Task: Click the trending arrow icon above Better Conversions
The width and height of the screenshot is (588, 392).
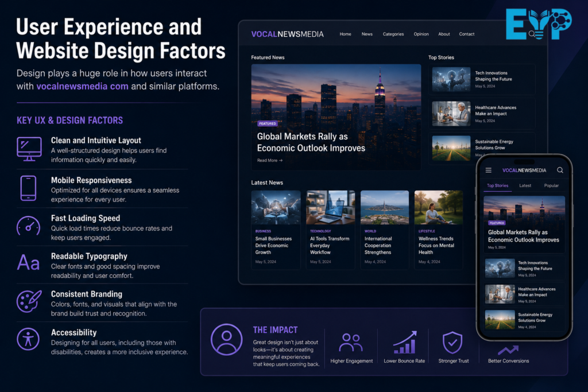Action: coord(508,350)
